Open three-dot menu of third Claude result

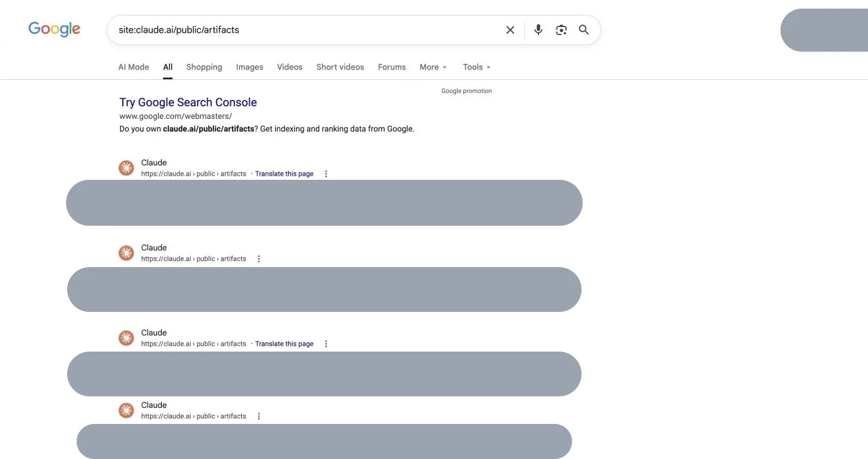326,344
